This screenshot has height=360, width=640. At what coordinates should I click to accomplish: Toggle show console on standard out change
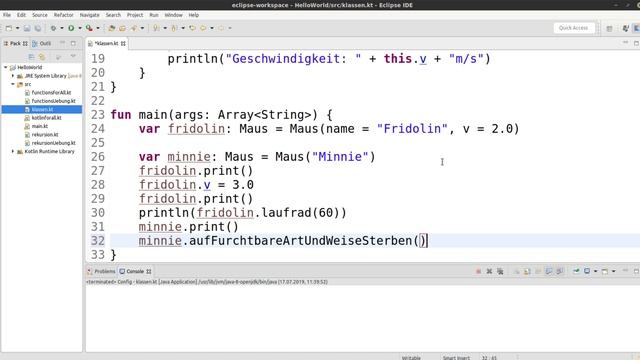coord(549,271)
